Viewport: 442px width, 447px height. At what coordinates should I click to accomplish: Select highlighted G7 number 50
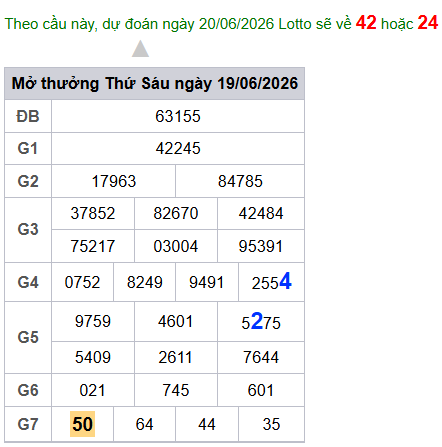click(82, 424)
